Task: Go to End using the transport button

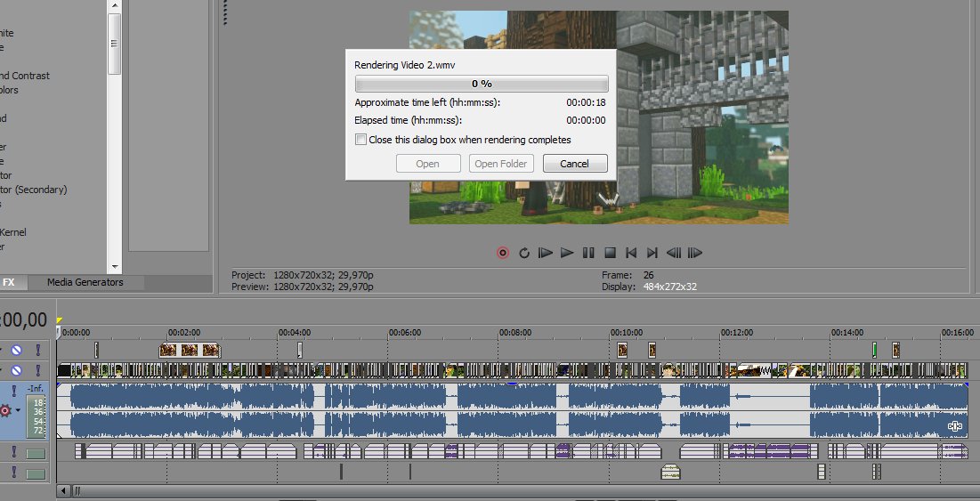Action: [x=652, y=253]
